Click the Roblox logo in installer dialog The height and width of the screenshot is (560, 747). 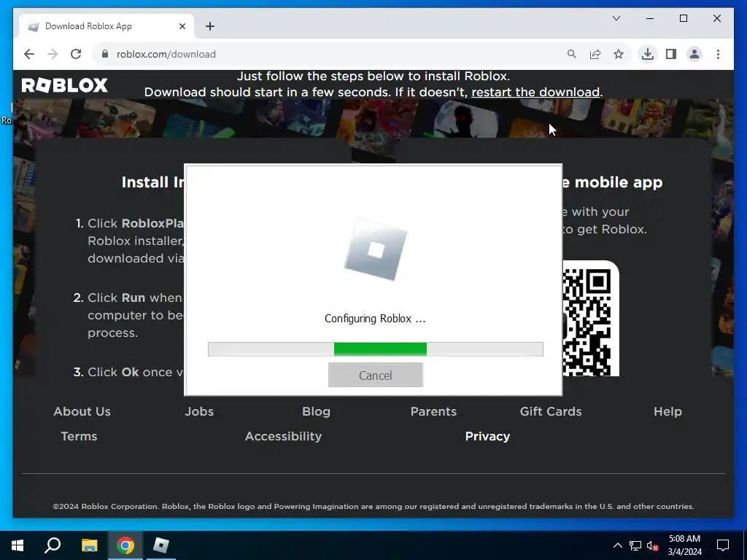click(x=376, y=250)
